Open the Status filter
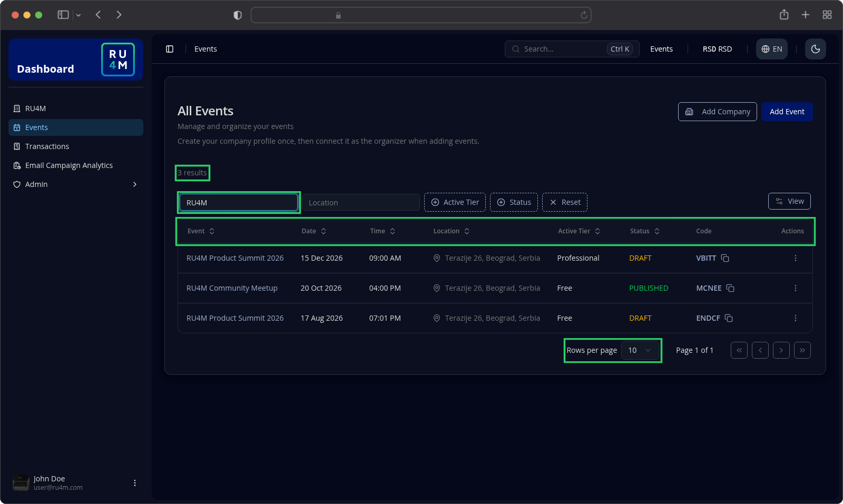The width and height of the screenshot is (843, 504). [514, 202]
